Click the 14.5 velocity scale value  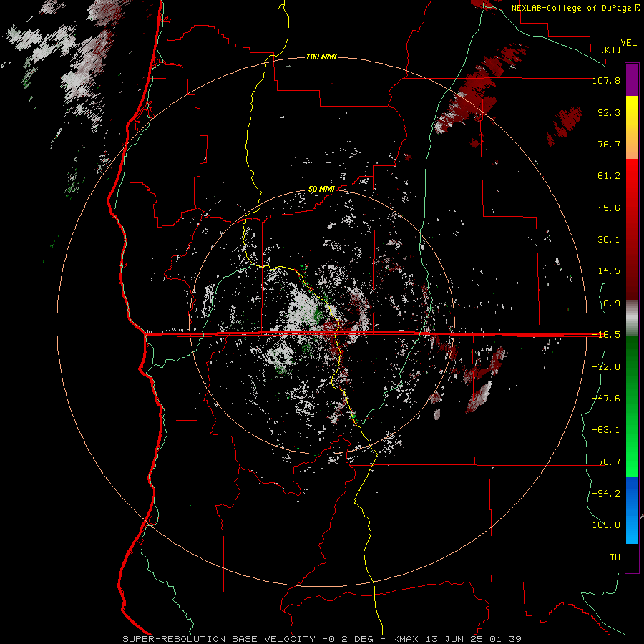(609, 271)
